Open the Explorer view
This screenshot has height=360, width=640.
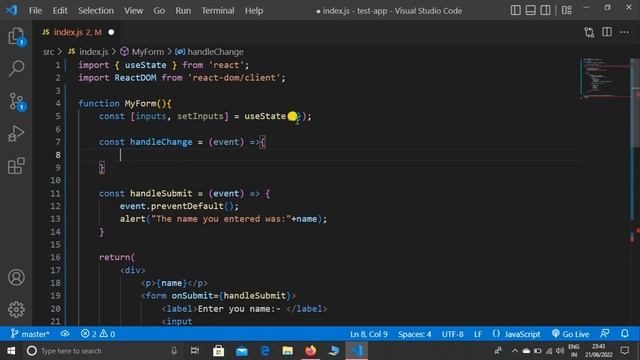pyautogui.click(x=16, y=36)
